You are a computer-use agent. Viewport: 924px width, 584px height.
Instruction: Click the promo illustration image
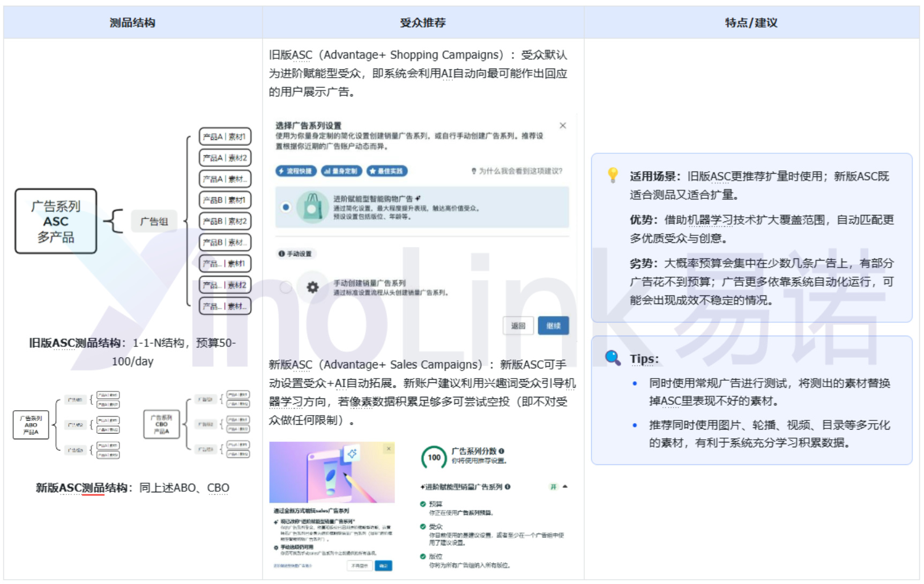click(x=332, y=472)
